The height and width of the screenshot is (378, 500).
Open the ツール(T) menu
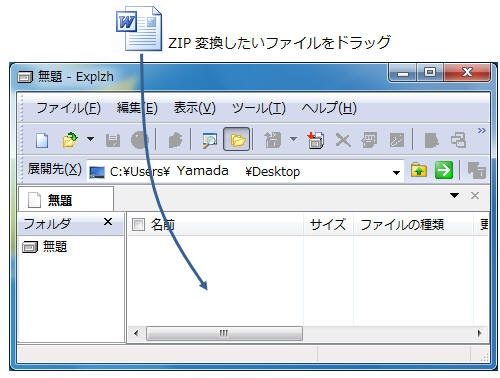pyautogui.click(x=259, y=108)
